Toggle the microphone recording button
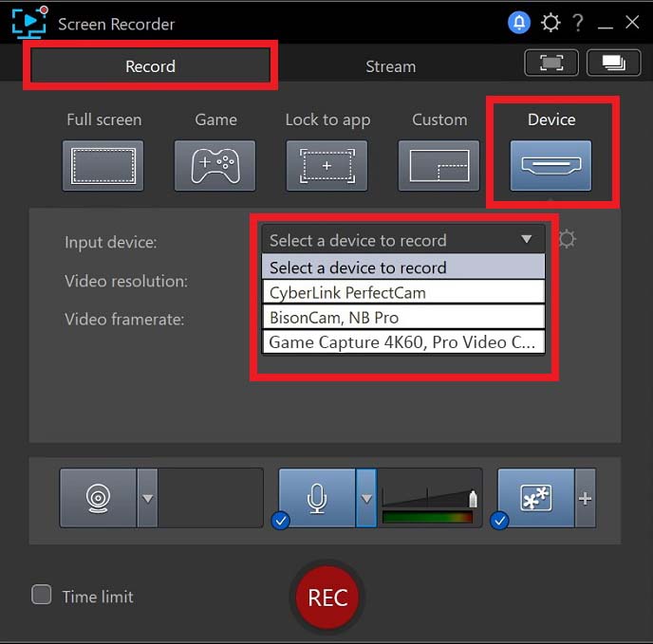The image size is (653, 644). click(317, 498)
